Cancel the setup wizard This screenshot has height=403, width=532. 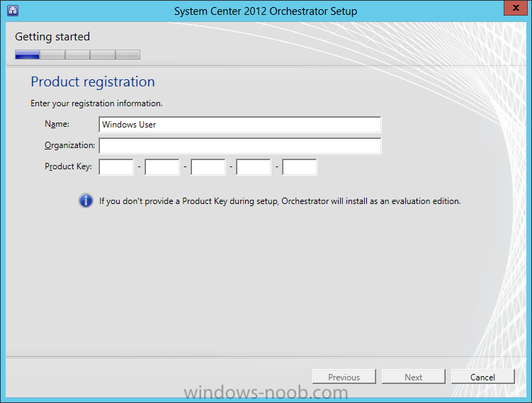point(482,377)
